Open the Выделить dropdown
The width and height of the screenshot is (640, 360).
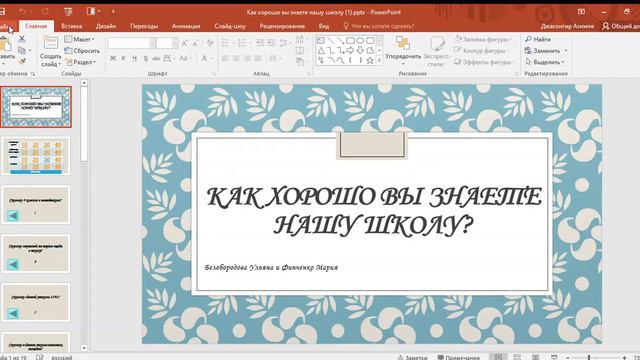coord(545,62)
